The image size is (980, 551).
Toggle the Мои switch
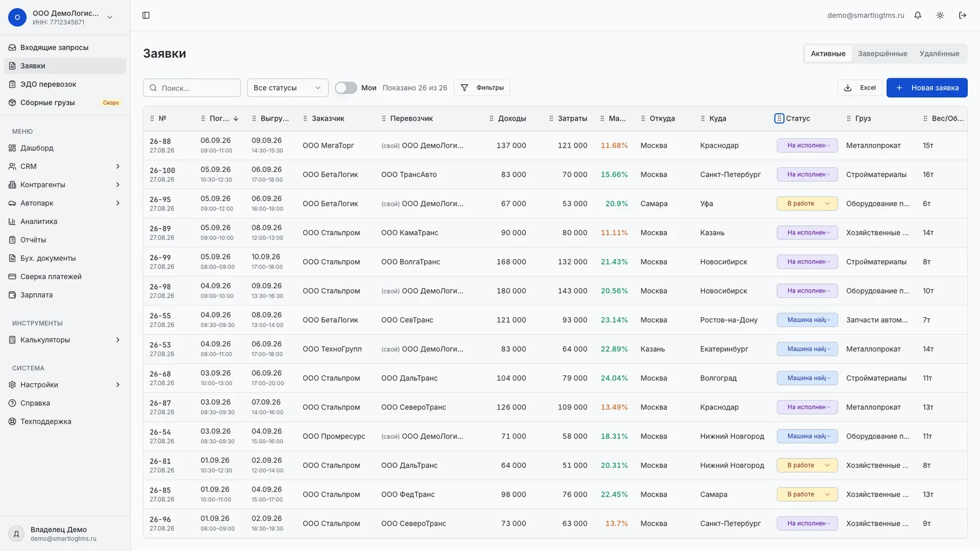[346, 88]
